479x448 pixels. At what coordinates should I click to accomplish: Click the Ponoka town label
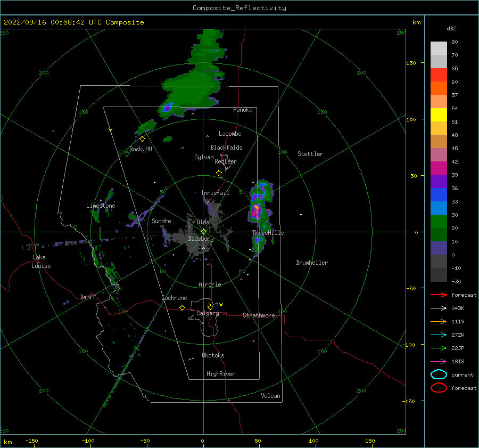(243, 110)
